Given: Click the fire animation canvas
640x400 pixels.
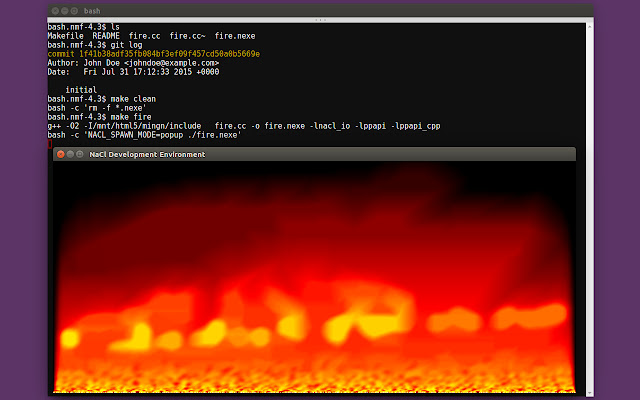Looking at the screenshot, I should coord(314,277).
